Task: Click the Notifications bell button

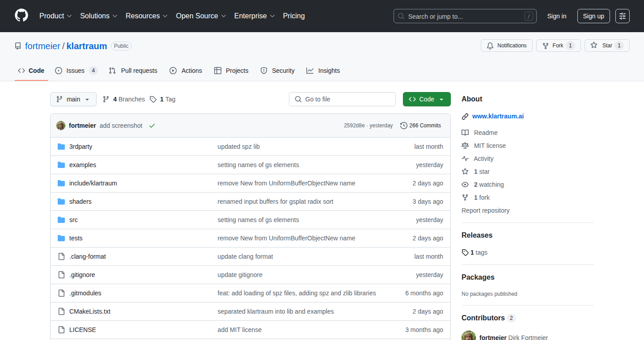Action: coord(507,46)
